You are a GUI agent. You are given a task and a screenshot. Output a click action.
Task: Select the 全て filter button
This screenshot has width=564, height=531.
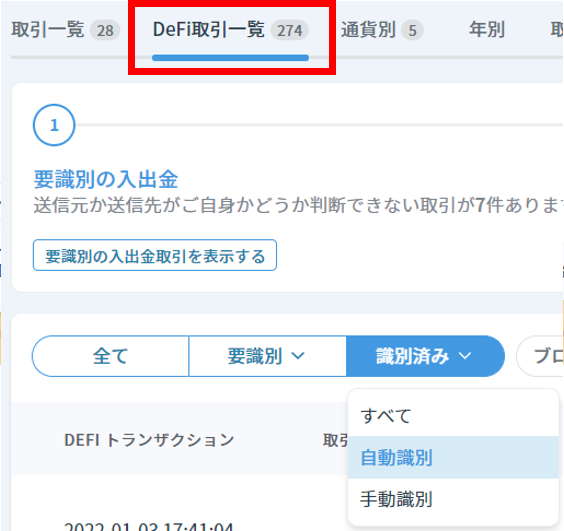click(x=110, y=356)
